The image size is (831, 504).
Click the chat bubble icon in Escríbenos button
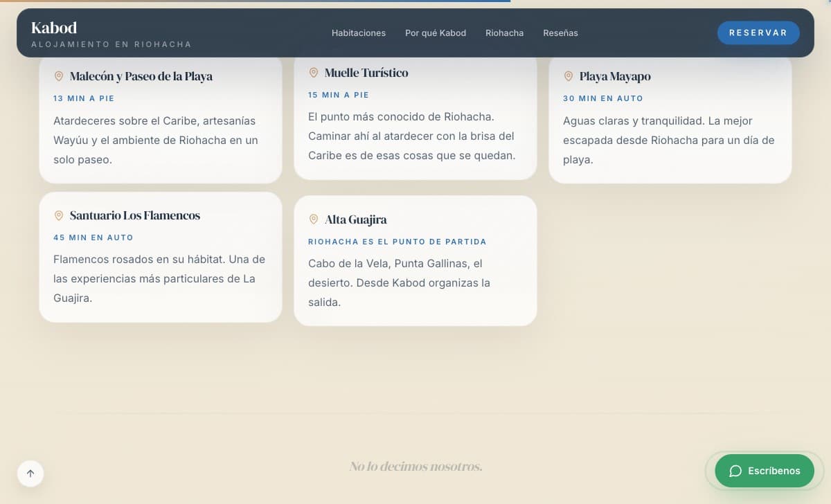click(735, 471)
